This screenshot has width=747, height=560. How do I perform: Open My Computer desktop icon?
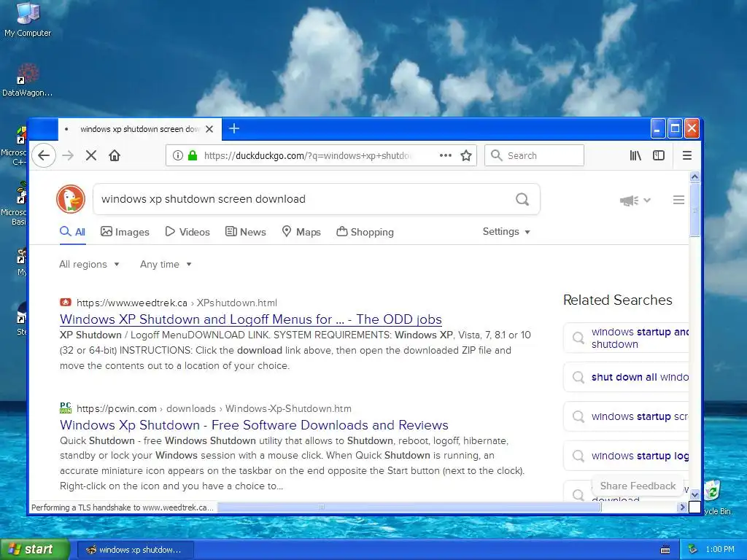(x=28, y=20)
